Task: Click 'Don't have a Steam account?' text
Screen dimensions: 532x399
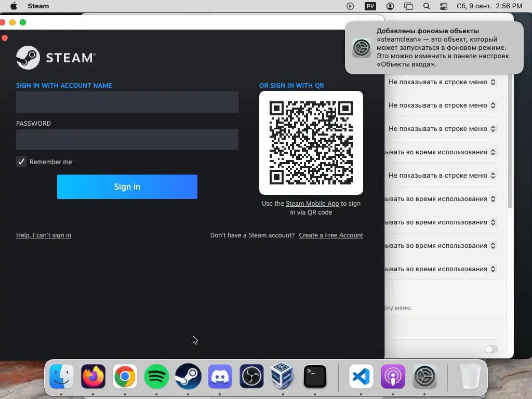Action: pyautogui.click(x=252, y=235)
